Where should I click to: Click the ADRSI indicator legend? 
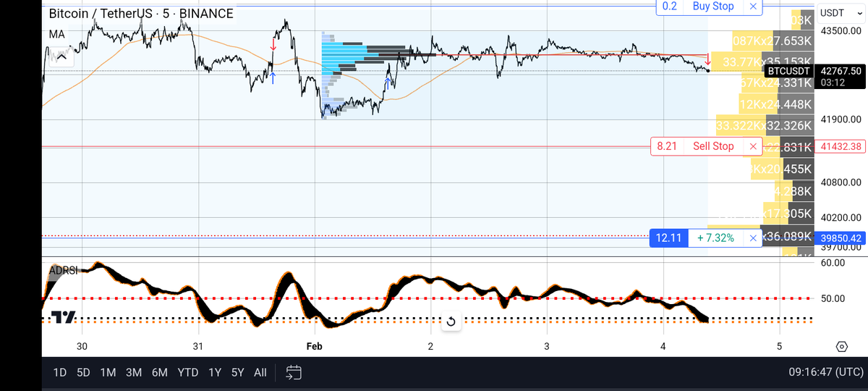(63, 271)
